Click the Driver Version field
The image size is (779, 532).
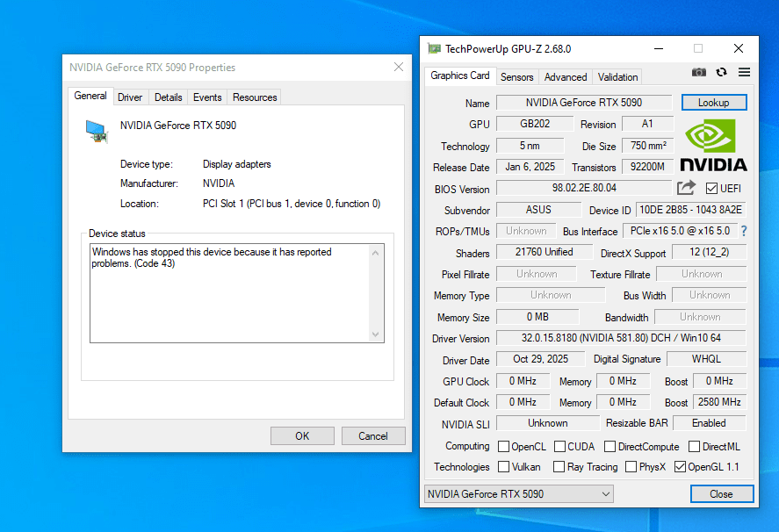tap(621, 338)
